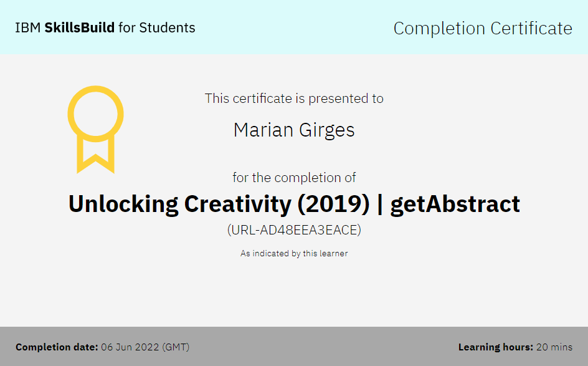This screenshot has width=588, height=366.
Task: Select the 20 mins duration value
Action: point(554,347)
